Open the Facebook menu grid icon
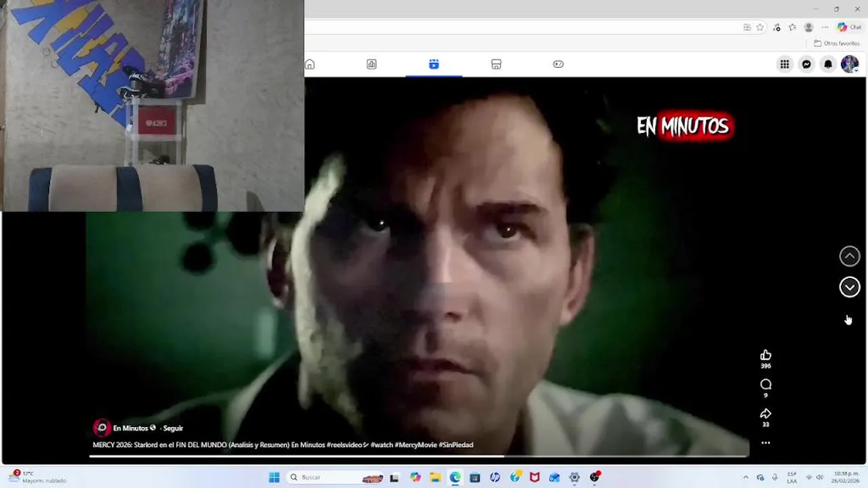The height and width of the screenshot is (488, 868). 785,64
